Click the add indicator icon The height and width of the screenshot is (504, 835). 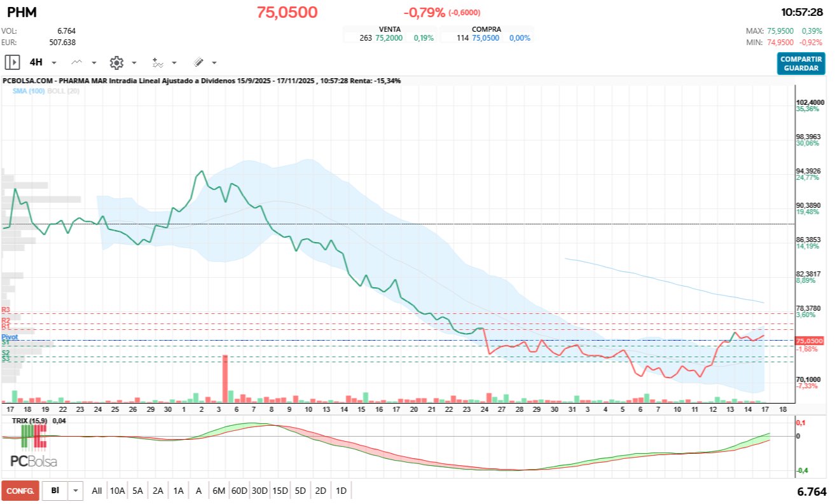click(x=159, y=62)
